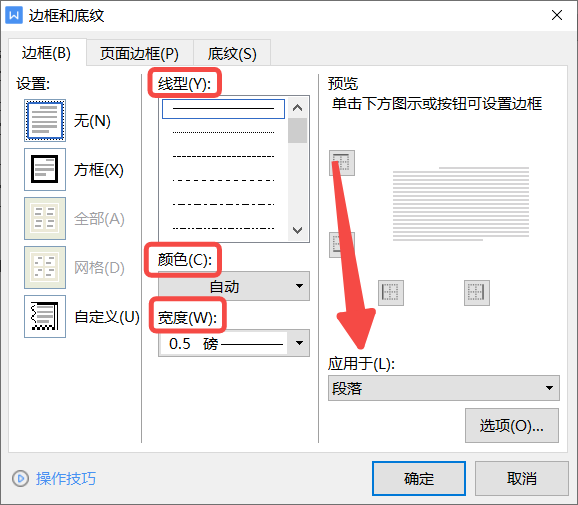Select the short dashed line style
Screen dimensions: 578x505
click(x=223, y=156)
